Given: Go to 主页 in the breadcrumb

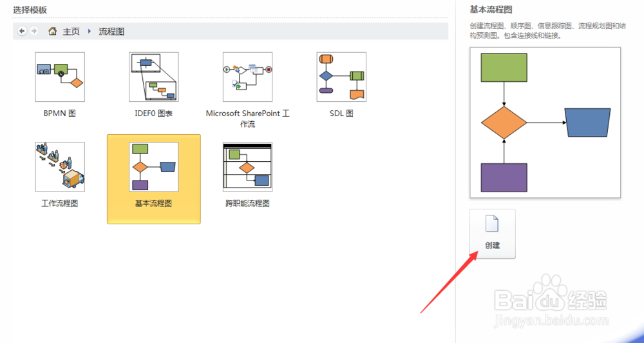Looking at the screenshot, I should (71, 32).
